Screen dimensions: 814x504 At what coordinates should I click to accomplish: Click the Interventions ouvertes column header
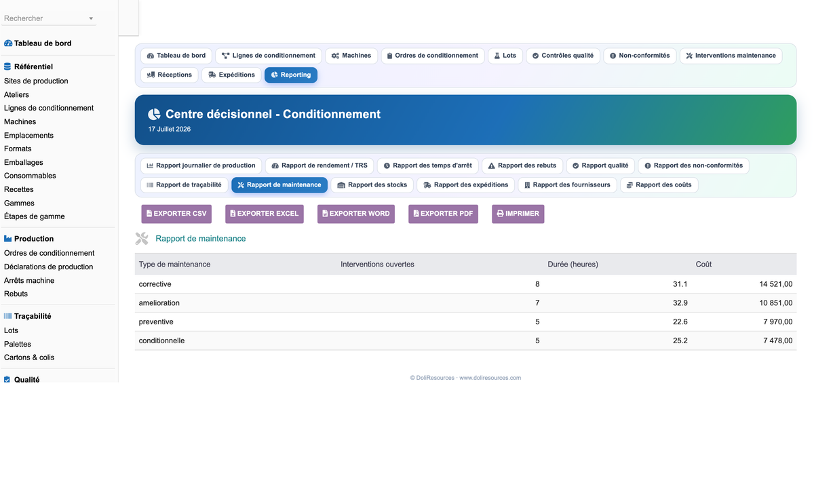(377, 264)
